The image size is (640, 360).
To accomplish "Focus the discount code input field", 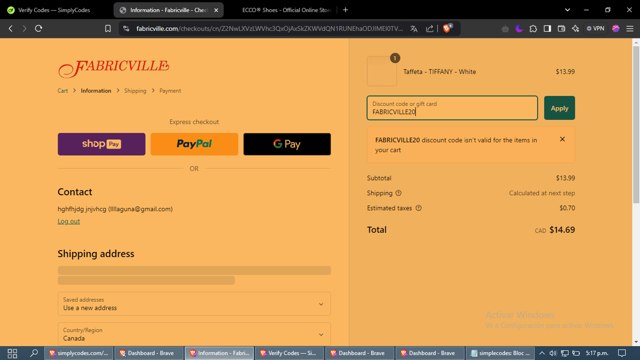I will [x=452, y=108].
